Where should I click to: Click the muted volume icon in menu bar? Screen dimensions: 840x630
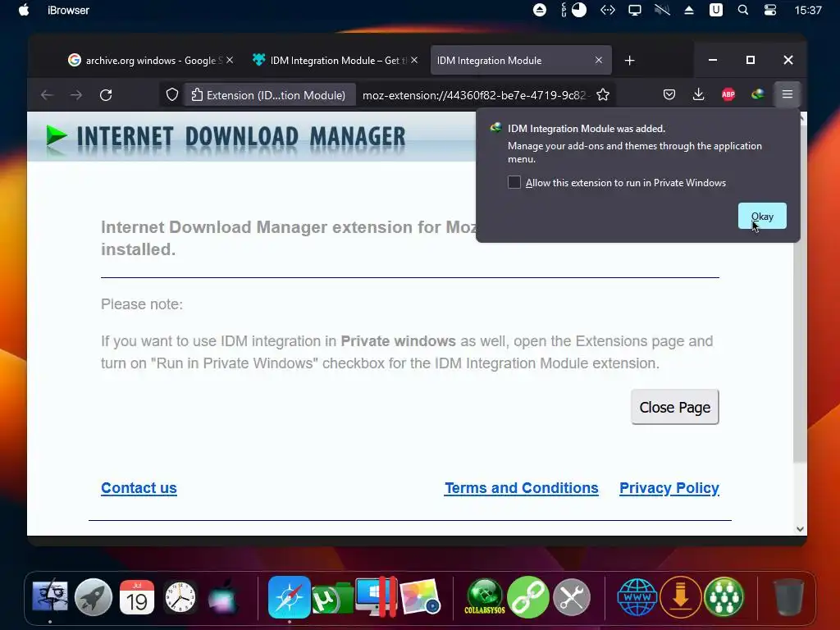pyautogui.click(x=662, y=10)
